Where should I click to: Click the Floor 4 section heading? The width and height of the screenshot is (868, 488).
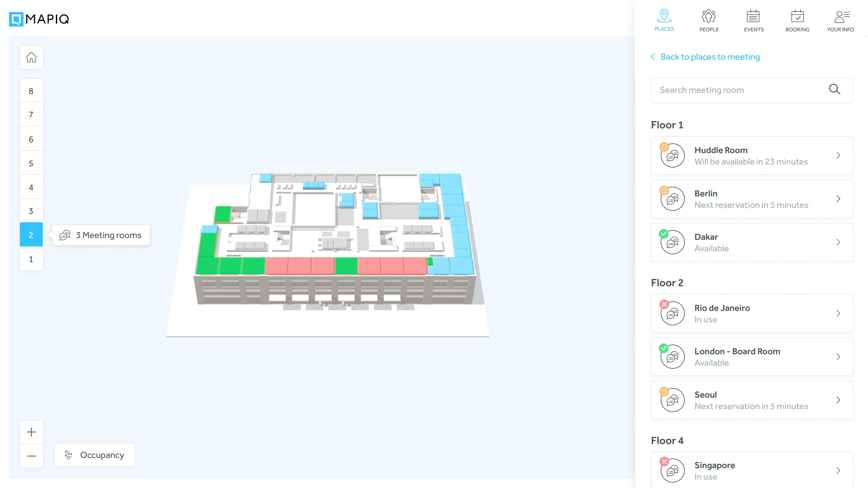click(667, 441)
